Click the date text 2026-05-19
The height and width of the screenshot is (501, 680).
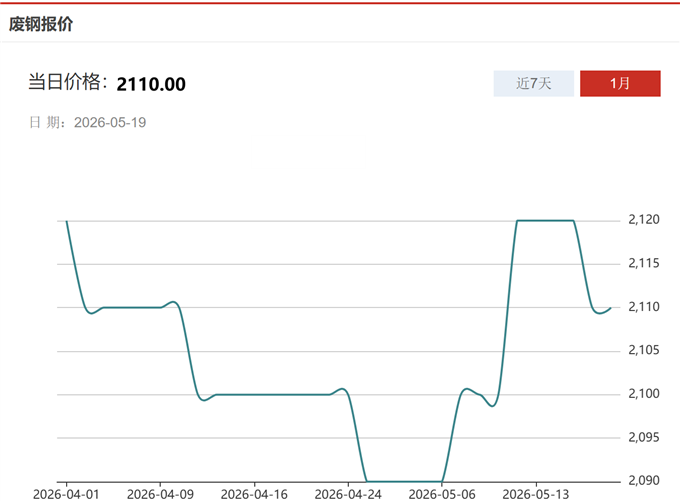110,122
